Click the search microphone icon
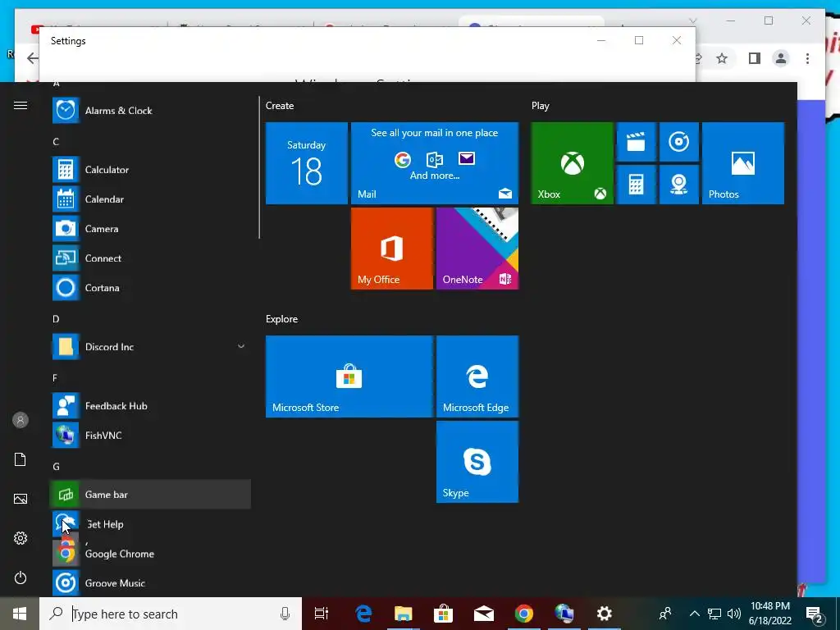This screenshot has height=630, width=840. point(285,614)
